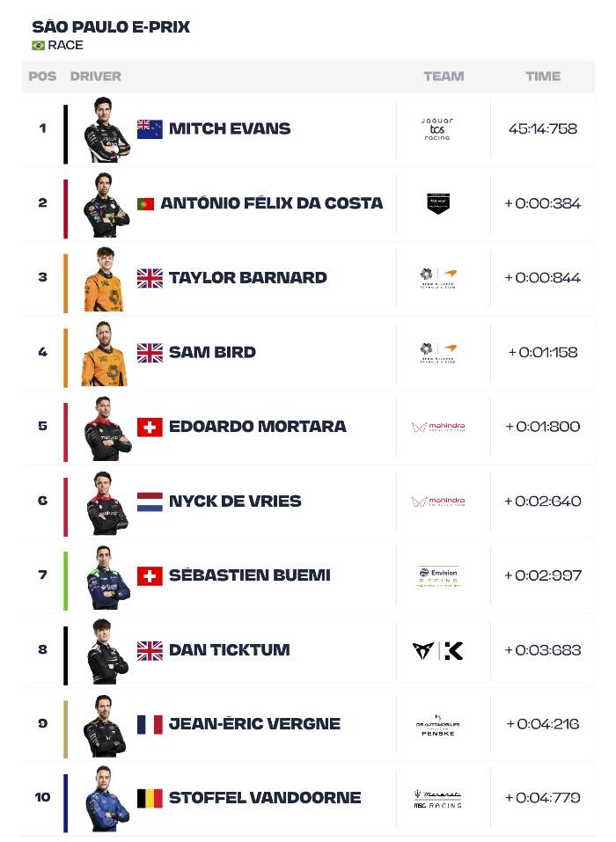Open António Félix da Costa driver link
Image resolution: width=616 pixels, height=842 pixels.
(x=272, y=203)
